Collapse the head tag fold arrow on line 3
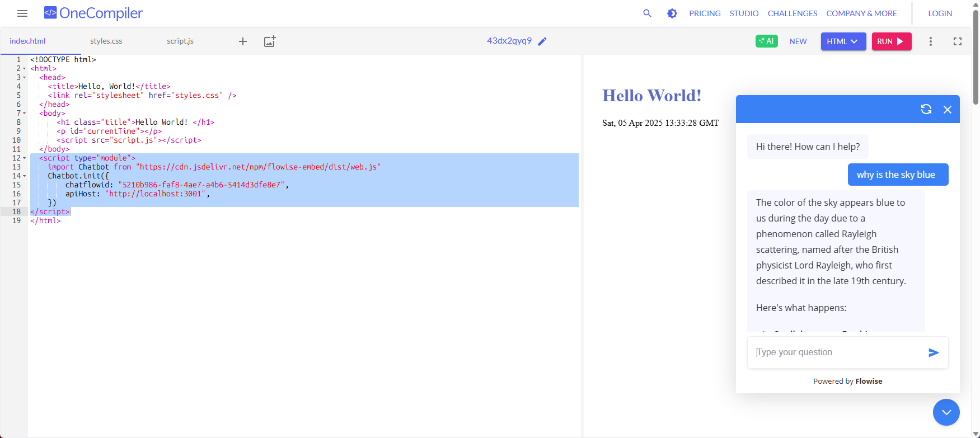 (x=24, y=78)
